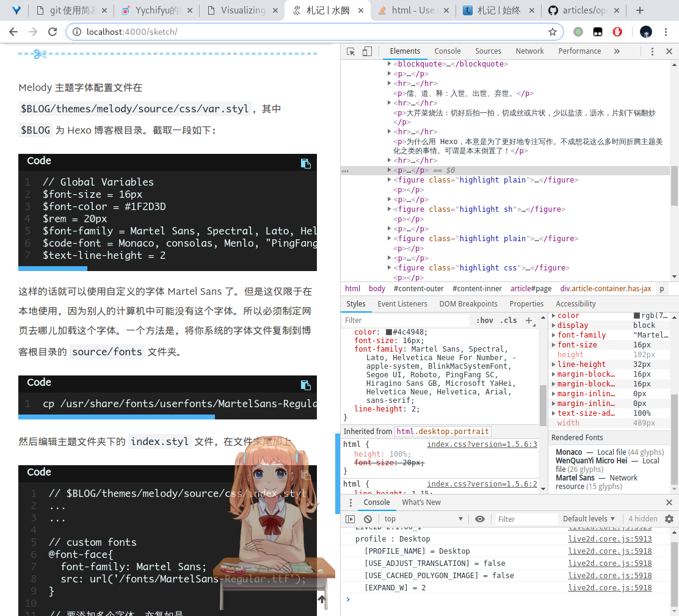
Task: Open the Event Listeners tab
Action: pyautogui.click(x=402, y=303)
